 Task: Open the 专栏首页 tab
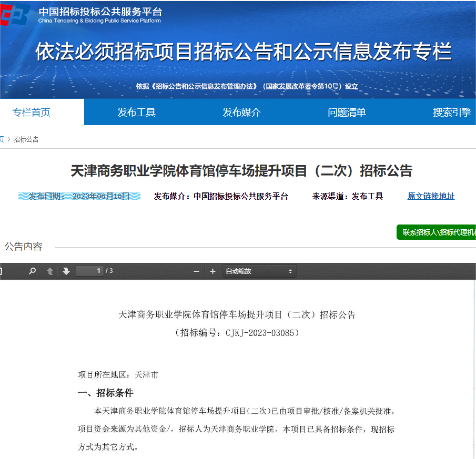point(32,112)
